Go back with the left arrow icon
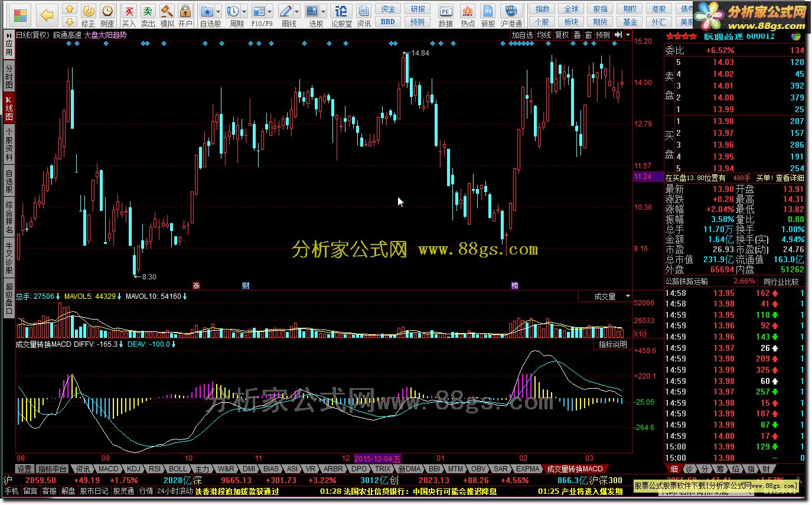 tap(47, 15)
